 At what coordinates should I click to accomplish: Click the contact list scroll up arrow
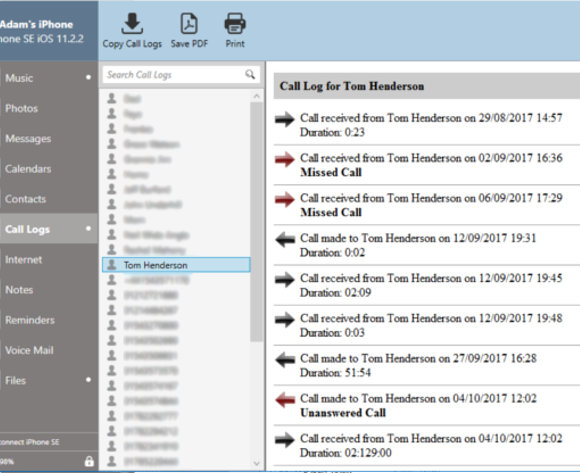(x=257, y=96)
